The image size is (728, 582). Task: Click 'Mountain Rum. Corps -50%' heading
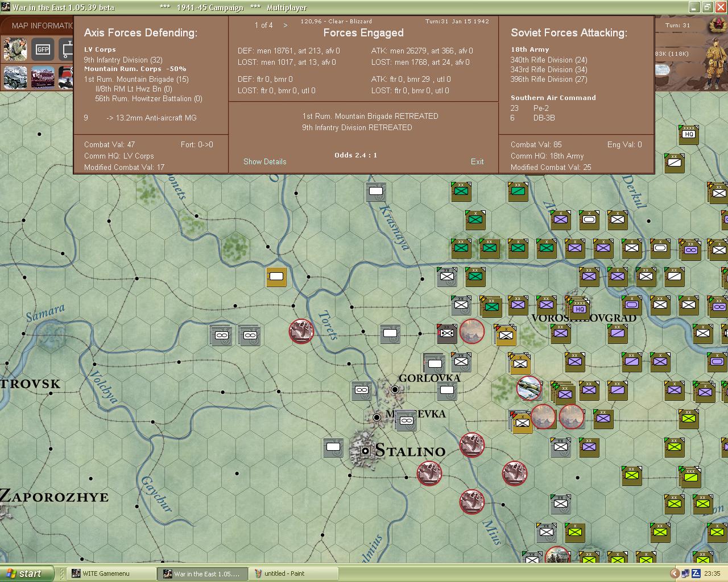click(x=135, y=69)
